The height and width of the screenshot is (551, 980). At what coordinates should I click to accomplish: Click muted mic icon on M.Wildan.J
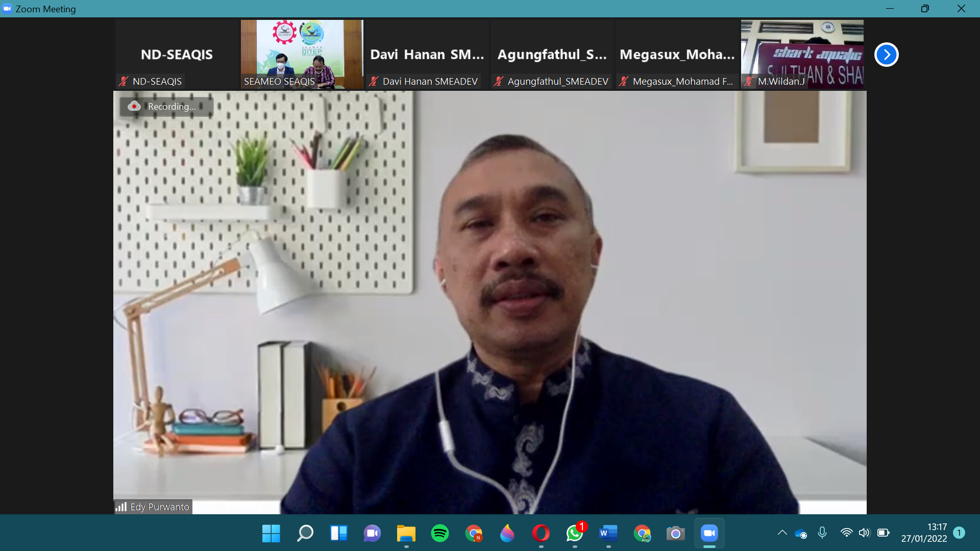(748, 81)
